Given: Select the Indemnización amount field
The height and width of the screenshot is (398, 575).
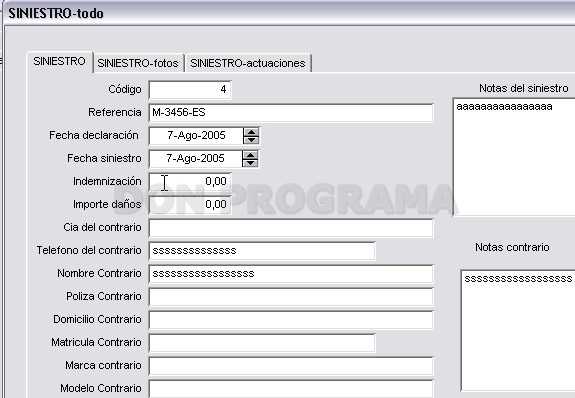Looking at the screenshot, I should click(190, 182).
